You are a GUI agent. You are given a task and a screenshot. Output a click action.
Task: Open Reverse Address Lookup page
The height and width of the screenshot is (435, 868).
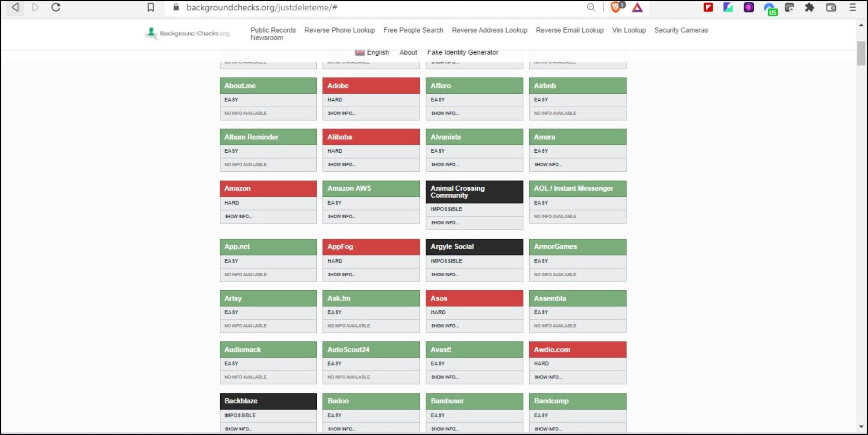(489, 30)
